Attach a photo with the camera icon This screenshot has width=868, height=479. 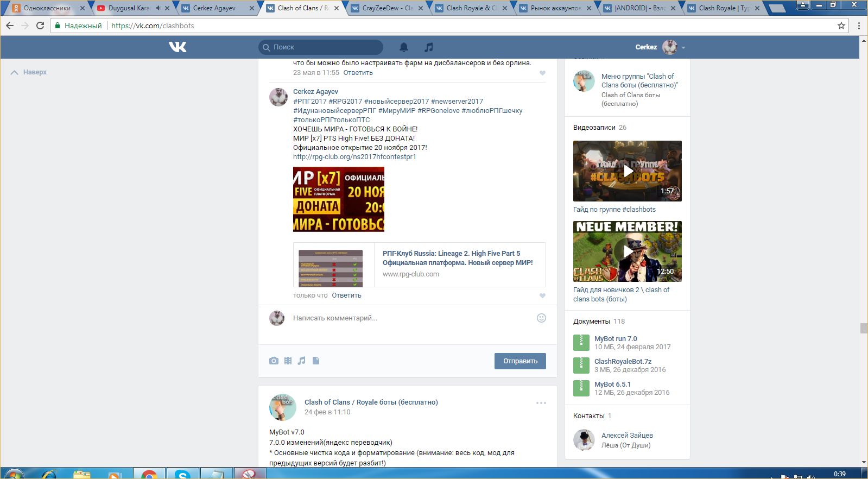274,361
